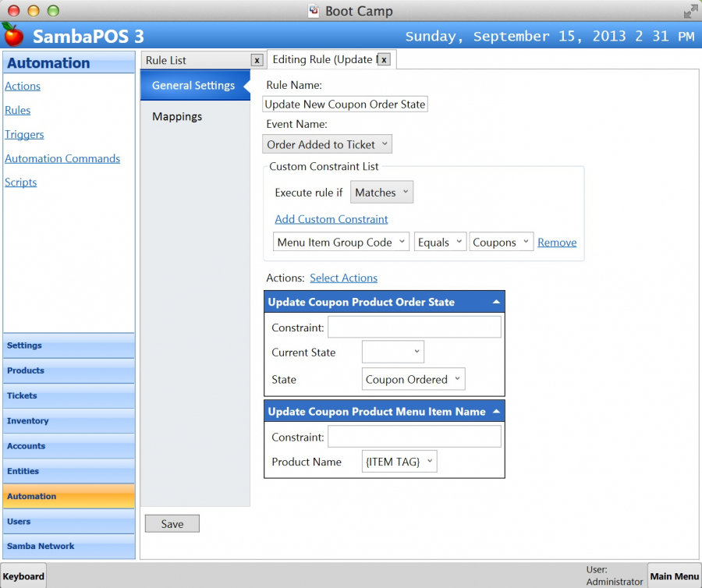Click the Rule Name text field
Screen dimensions: 702x588
point(346,104)
